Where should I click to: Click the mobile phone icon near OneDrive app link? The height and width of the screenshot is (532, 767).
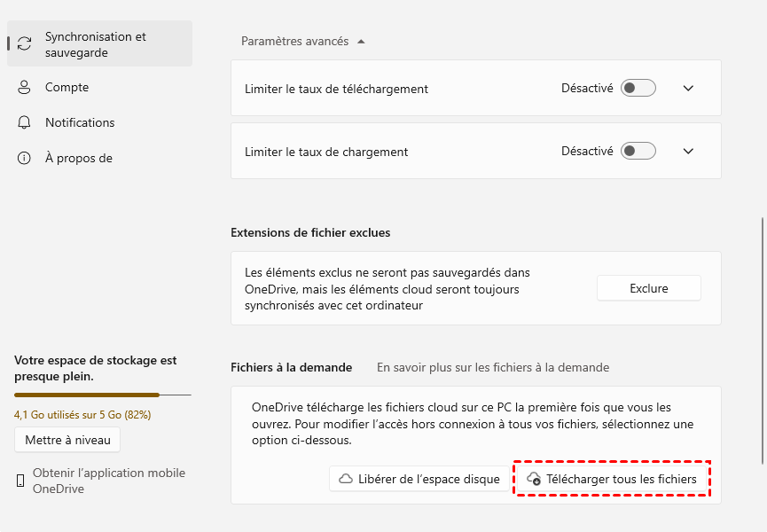[x=20, y=481]
